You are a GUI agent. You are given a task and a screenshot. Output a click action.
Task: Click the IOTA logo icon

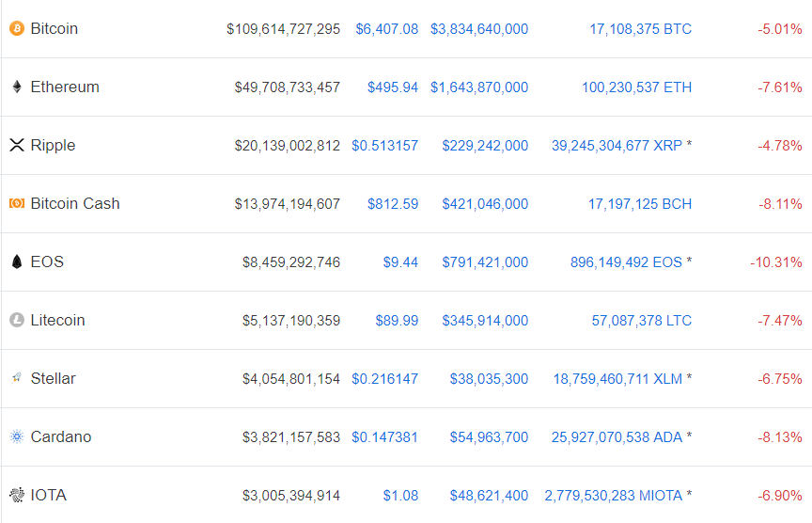(x=17, y=495)
